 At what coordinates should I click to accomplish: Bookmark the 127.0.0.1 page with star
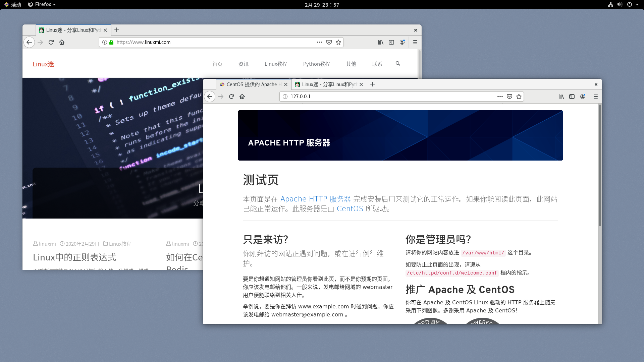519,97
